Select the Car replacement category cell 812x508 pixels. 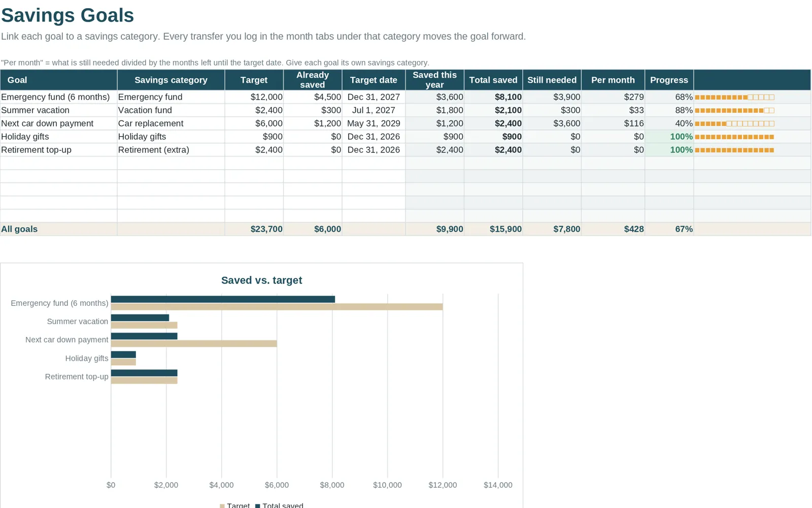(171, 123)
